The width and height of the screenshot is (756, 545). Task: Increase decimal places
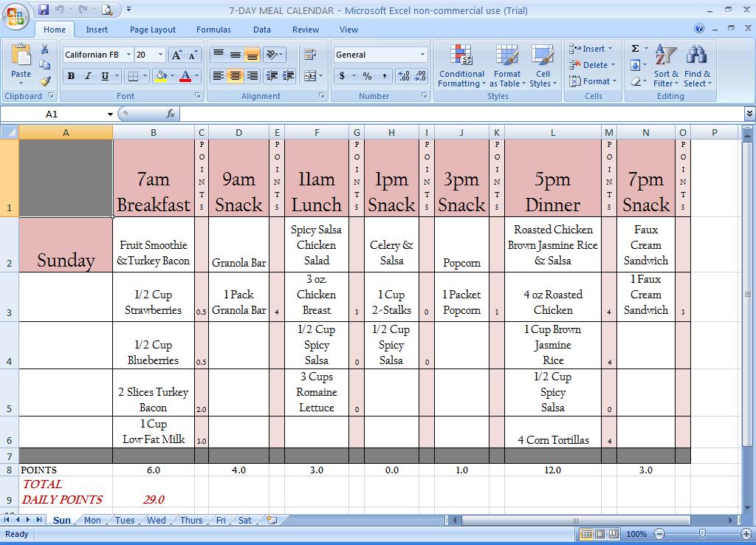click(x=404, y=76)
